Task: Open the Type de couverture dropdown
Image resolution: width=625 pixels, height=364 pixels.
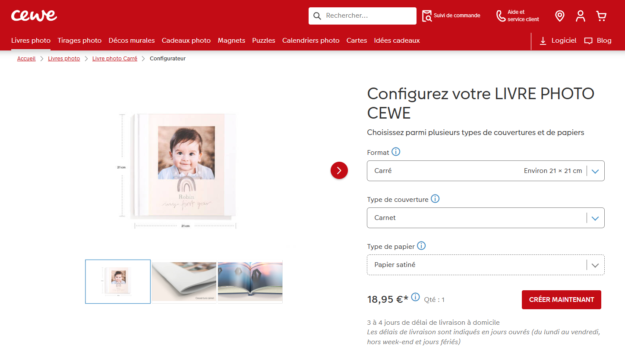Action: (x=486, y=218)
